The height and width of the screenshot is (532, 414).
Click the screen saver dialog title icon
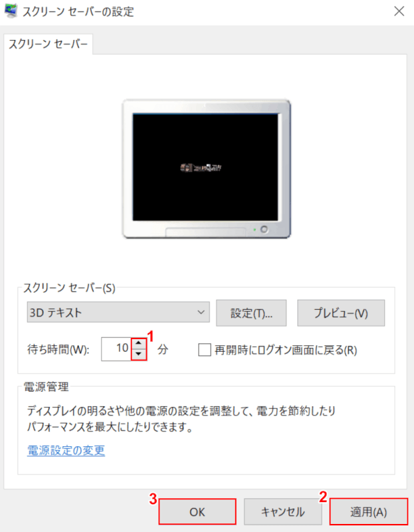[x=11, y=11]
